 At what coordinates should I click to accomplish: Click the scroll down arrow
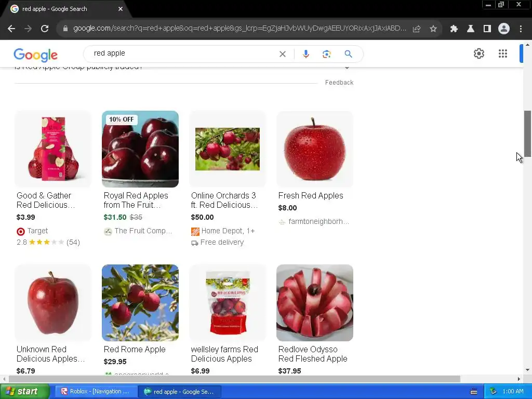pyautogui.click(x=528, y=370)
